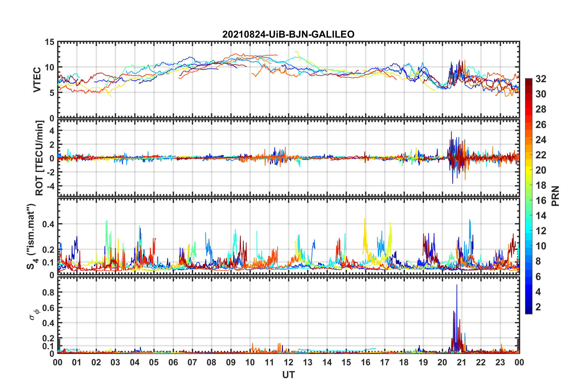Click colorbar tick value 24
The width and height of the screenshot is (577, 392).
coord(541,140)
